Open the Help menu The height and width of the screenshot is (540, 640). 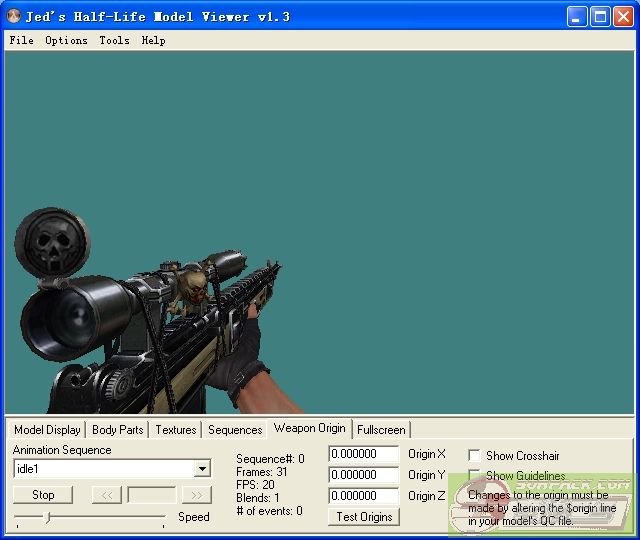point(153,40)
